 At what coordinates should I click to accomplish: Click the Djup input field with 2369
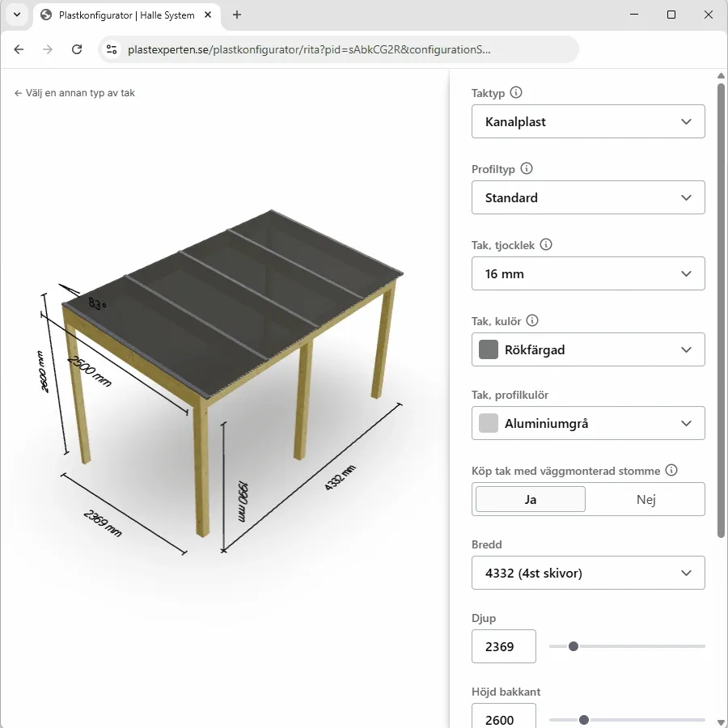[x=504, y=646]
